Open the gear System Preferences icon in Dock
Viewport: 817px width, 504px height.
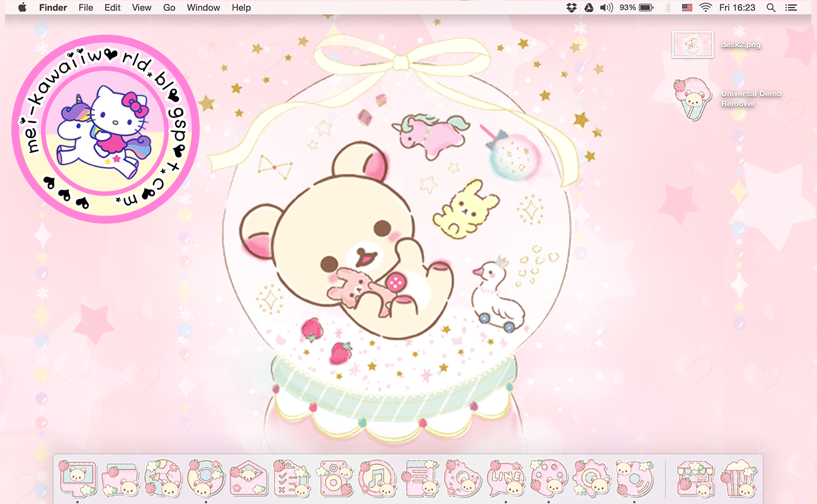[x=591, y=478]
